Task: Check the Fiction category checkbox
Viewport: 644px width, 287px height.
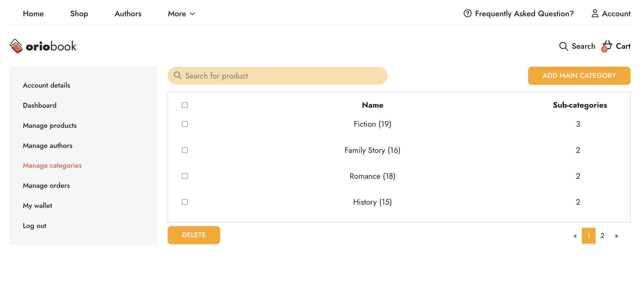Action: pyautogui.click(x=185, y=124)
